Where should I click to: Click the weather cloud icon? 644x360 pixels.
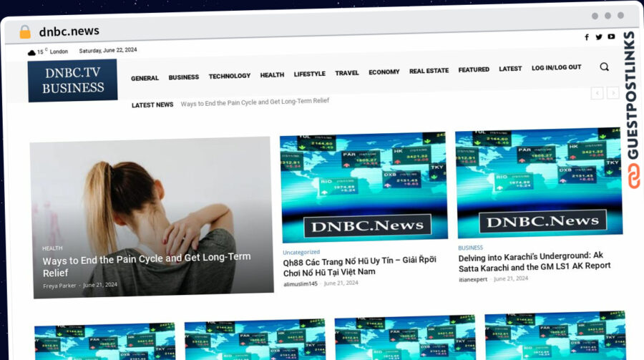[31, 52]
